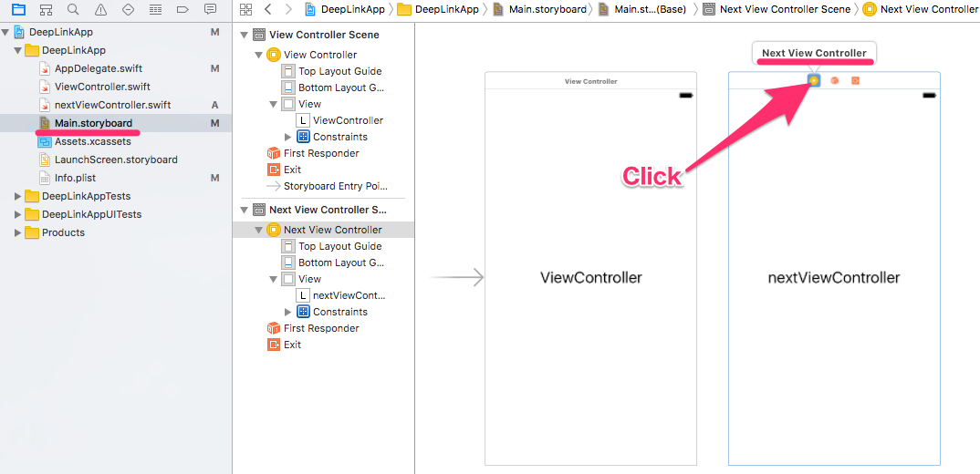The width and height of the screenshot is (980, 474).
Task: Open the Debug navigator icon
Action: click(156, 9)
